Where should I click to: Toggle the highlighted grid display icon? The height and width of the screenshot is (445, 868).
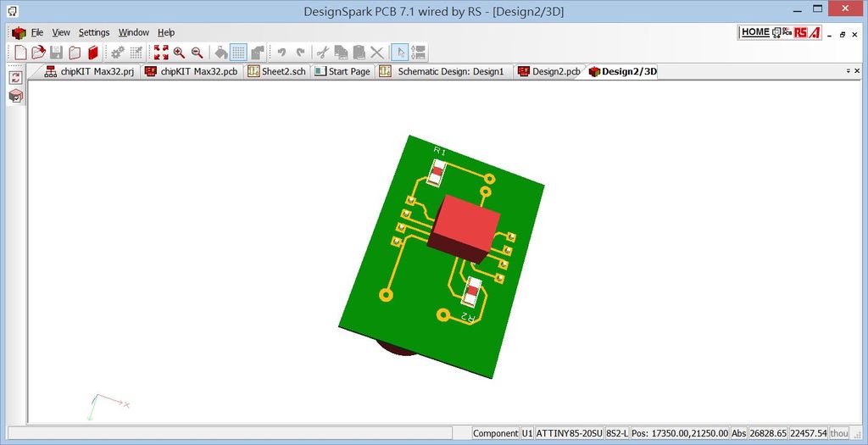tap(238, 53)
